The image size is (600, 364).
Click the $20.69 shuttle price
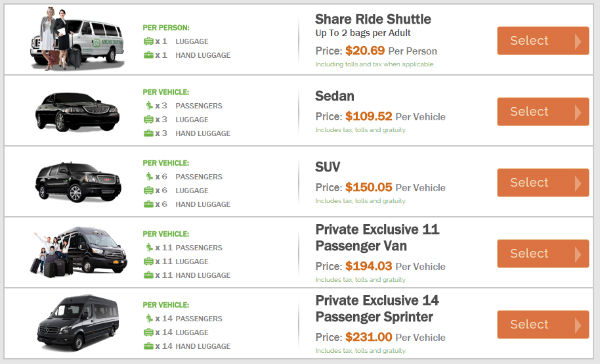click(365, 51)
